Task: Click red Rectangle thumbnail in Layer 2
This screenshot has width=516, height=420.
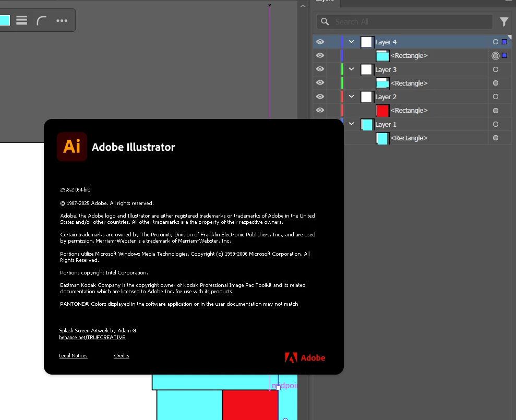Action: click(x=382, y=111)
